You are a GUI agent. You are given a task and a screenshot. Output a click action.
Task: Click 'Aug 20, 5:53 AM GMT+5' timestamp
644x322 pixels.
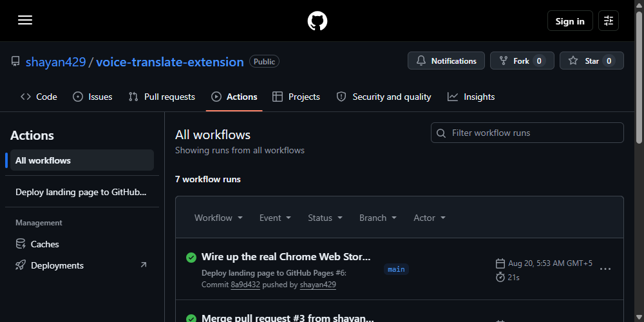point(551,263)
